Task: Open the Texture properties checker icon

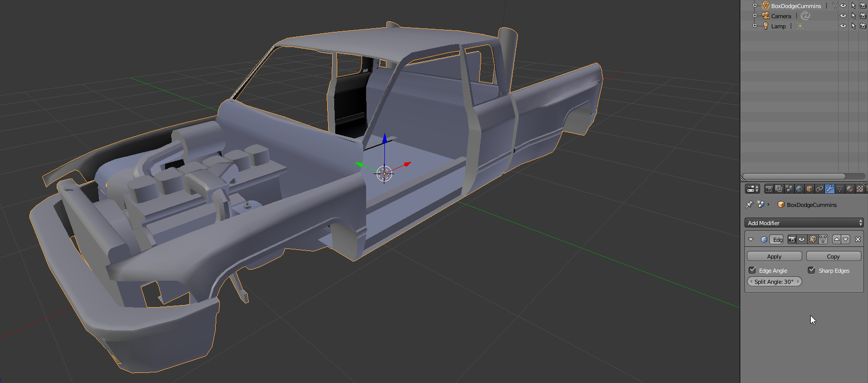Action: (x=860, y=189)
